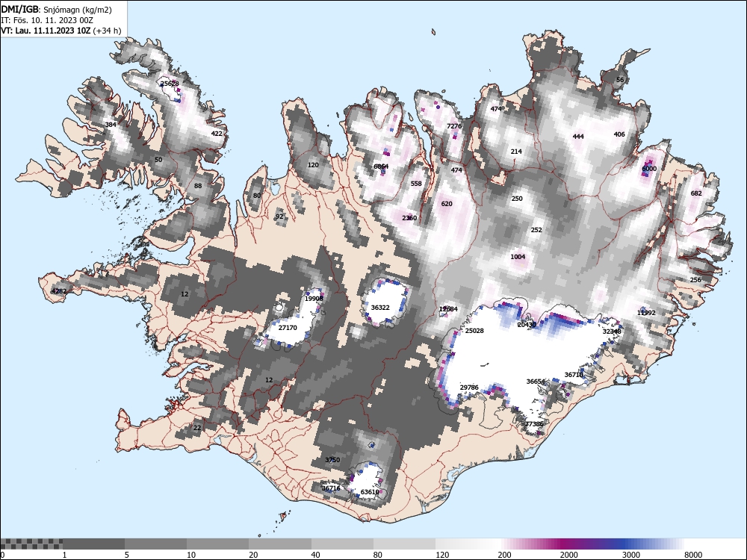
Task: Click the snow value 6000
Action: (x=649, y=169)
